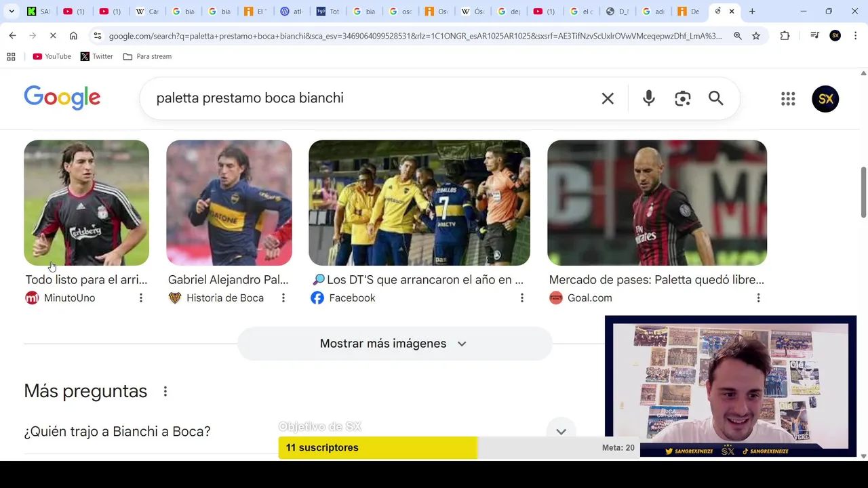Open the image of coaches and referee

point(419,203)
